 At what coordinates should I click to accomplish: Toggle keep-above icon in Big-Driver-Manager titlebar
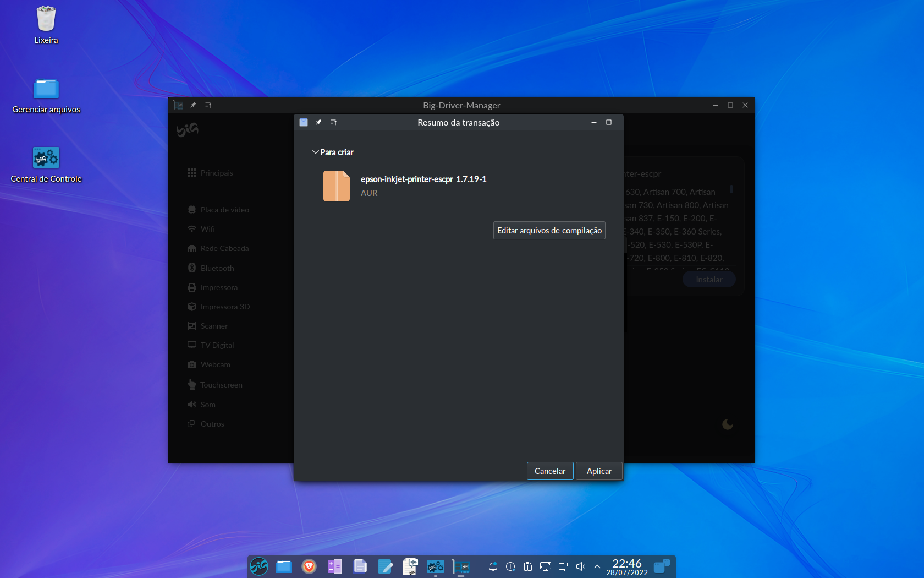pyautogui.click(x=208, y=105)
